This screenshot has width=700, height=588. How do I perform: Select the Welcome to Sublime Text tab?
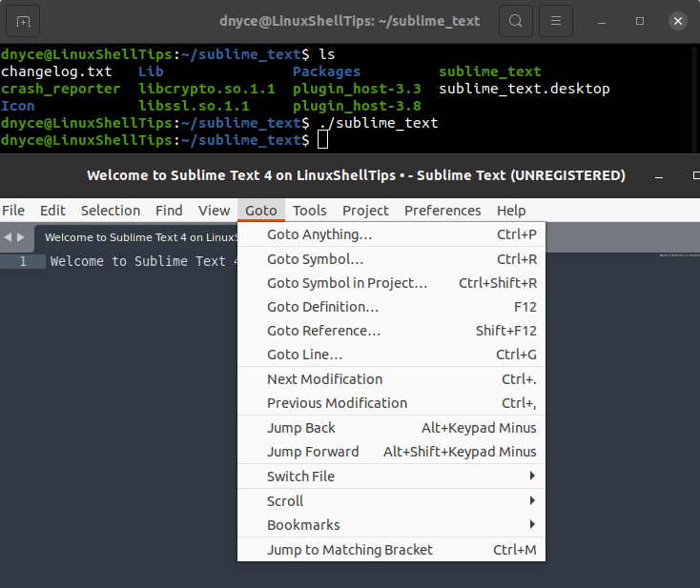[136, 237]
